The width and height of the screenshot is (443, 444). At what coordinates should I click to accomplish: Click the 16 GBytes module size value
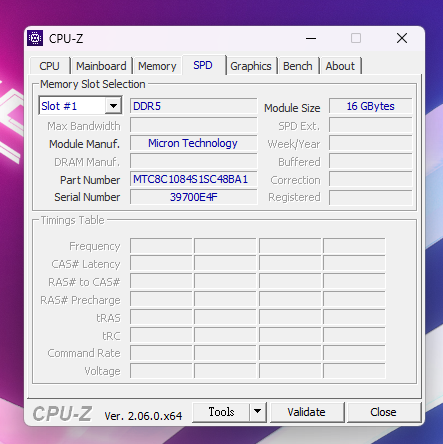(x=370, y=106)
